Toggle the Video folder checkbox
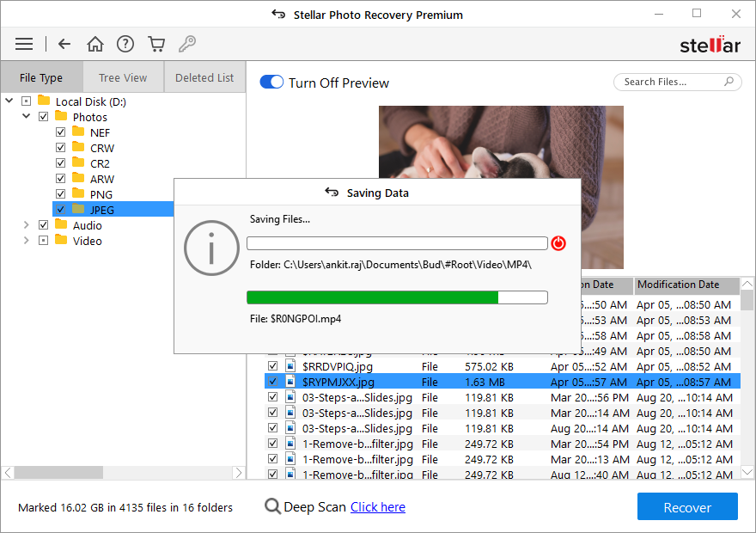 point(44,240)
